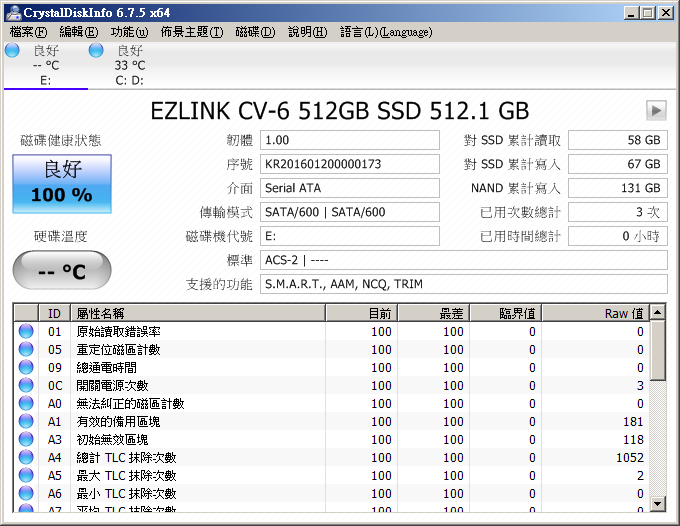Open the 說明(H) menu
The width and height of the screenshot is (680, 526).
(x=307, y=32)
